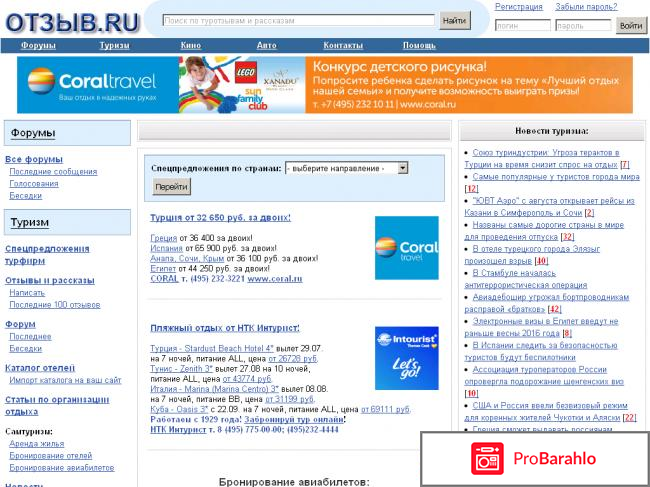Image resolution: width=650 pixels, height=487 pixels.
Task: Open Спецпредложения турфирм link
Action: 47,255
